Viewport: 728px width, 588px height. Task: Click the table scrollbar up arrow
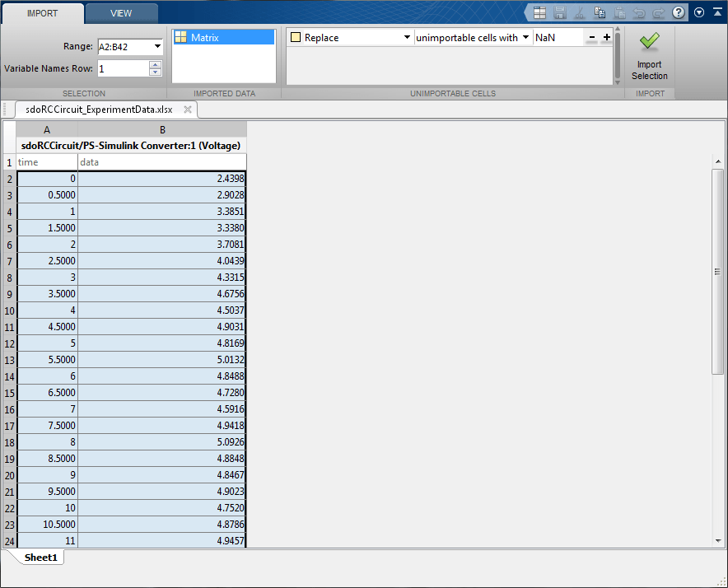[x=718, y=161]
